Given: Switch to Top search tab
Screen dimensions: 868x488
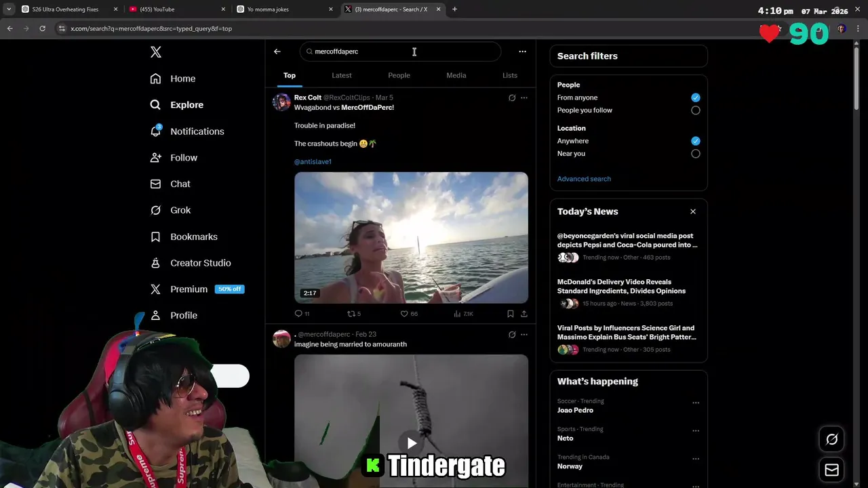Looking at the screenshot, I should tap(290, 75).
